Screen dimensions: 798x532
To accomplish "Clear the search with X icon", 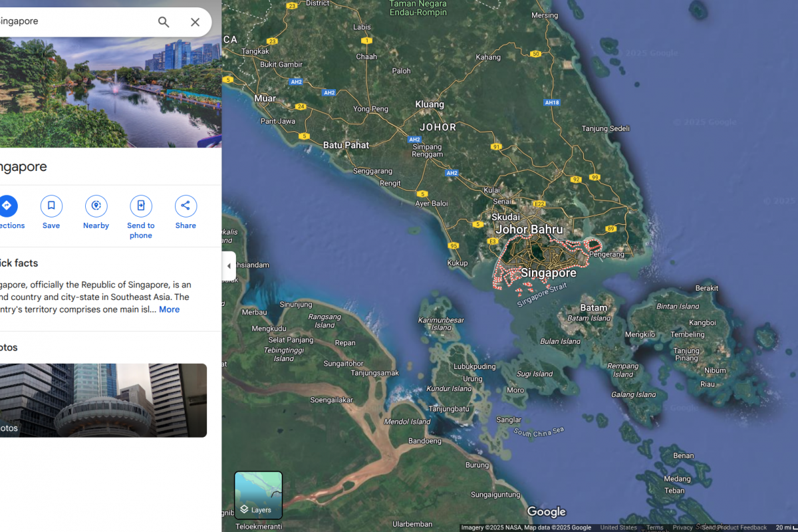I will coord(195,22).
